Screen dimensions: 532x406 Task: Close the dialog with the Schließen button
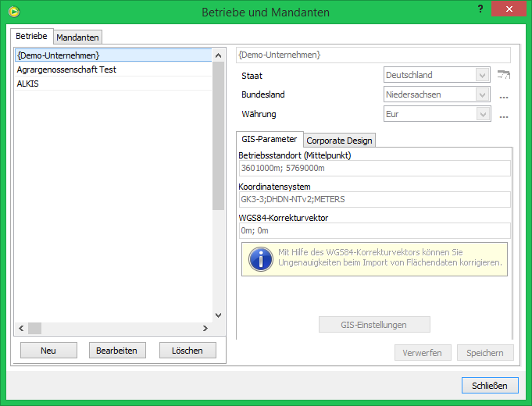pos(490,385)
